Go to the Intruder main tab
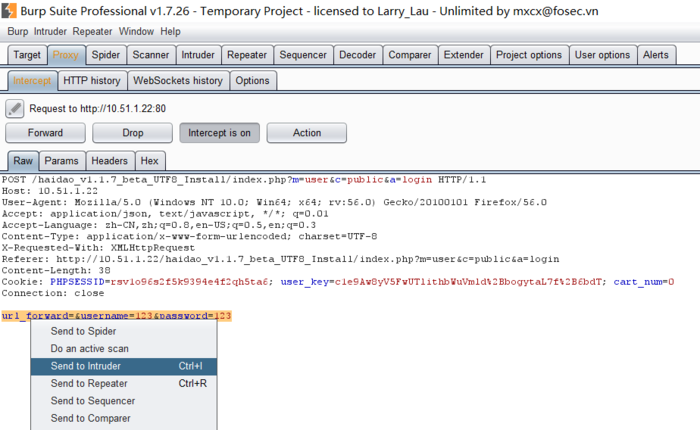This screenshot has height=430, width=700. point(198,55)
